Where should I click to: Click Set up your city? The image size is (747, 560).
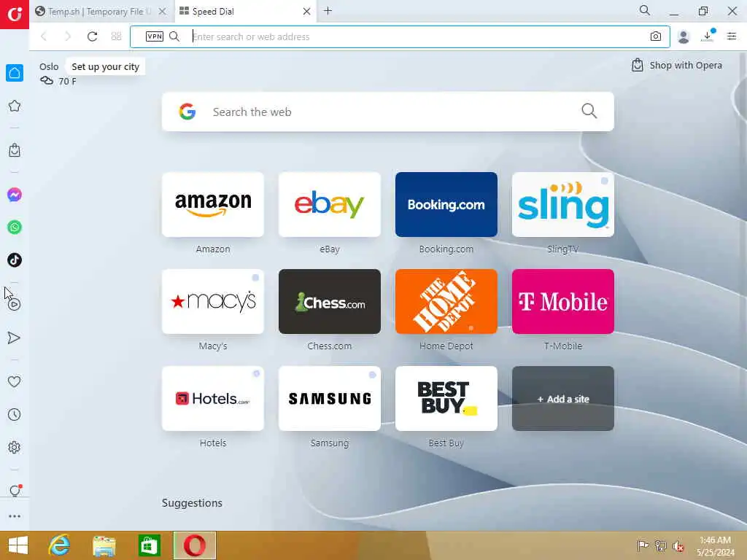[x=105, y=66]
